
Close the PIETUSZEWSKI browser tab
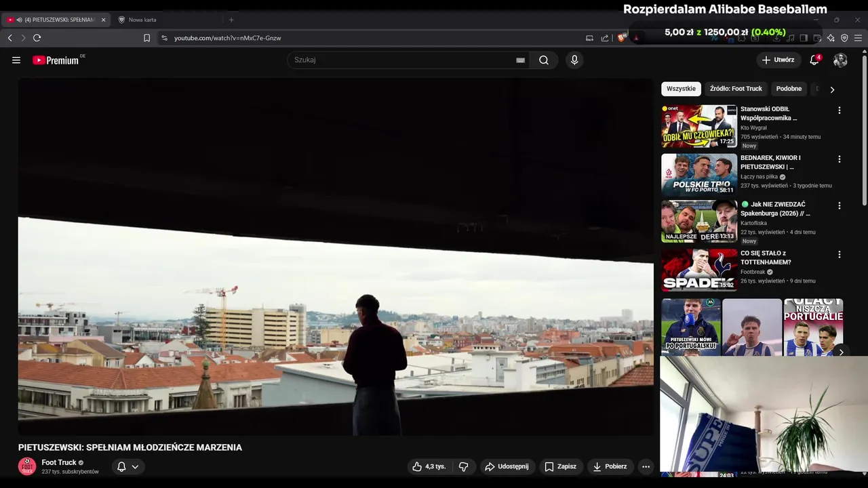103,20
